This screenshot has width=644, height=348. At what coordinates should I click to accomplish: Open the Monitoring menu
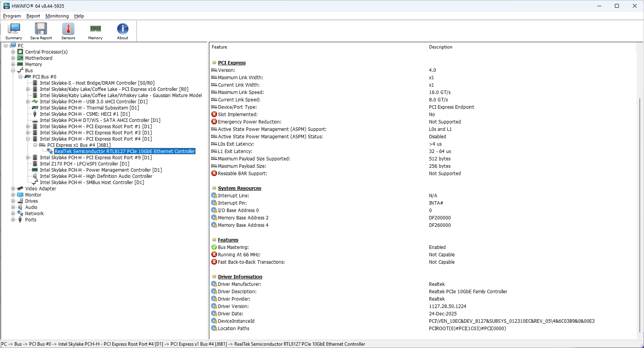pos(57,16)
